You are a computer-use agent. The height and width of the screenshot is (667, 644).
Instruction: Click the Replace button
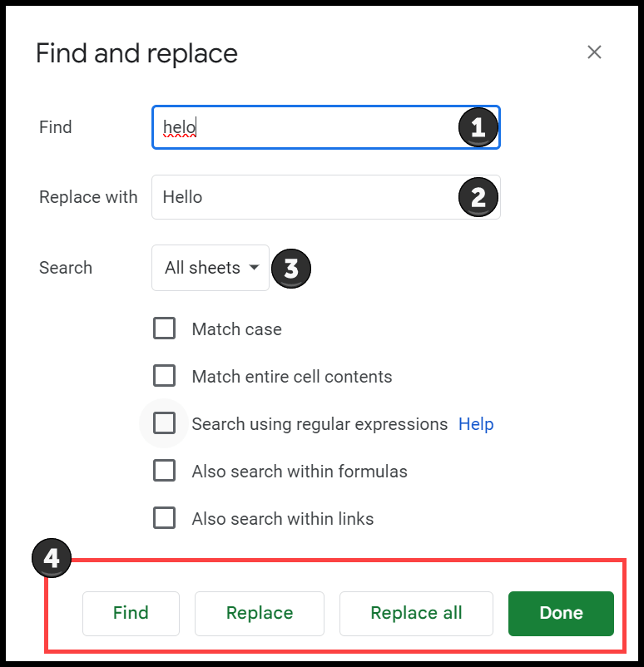pos(260,614)
